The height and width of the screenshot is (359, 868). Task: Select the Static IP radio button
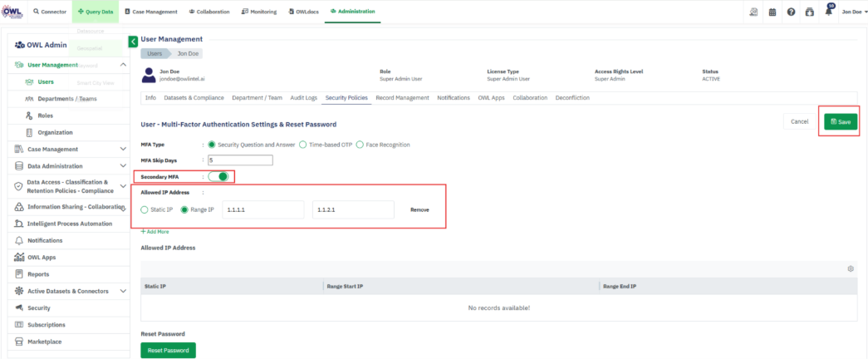click(x=145, y=210)
